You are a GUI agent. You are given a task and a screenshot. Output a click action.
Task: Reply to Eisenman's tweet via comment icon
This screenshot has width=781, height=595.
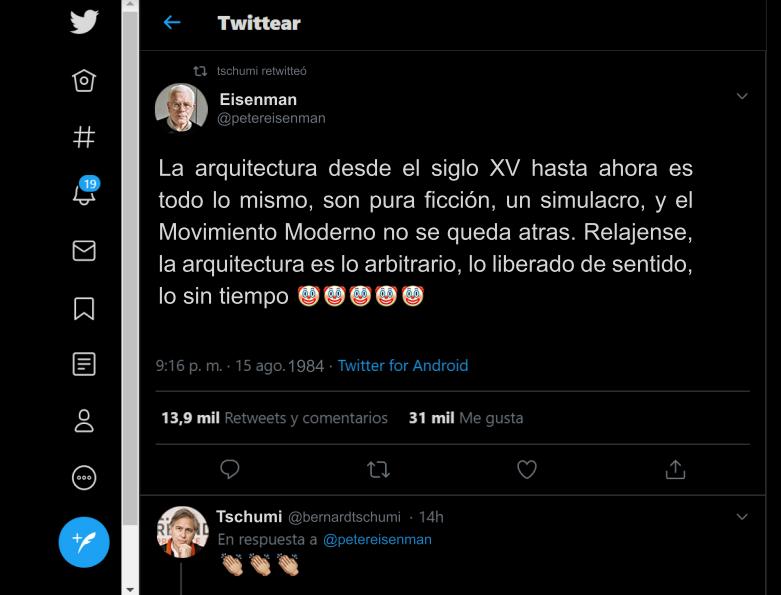pyautogui.click(x=230, y=469)
